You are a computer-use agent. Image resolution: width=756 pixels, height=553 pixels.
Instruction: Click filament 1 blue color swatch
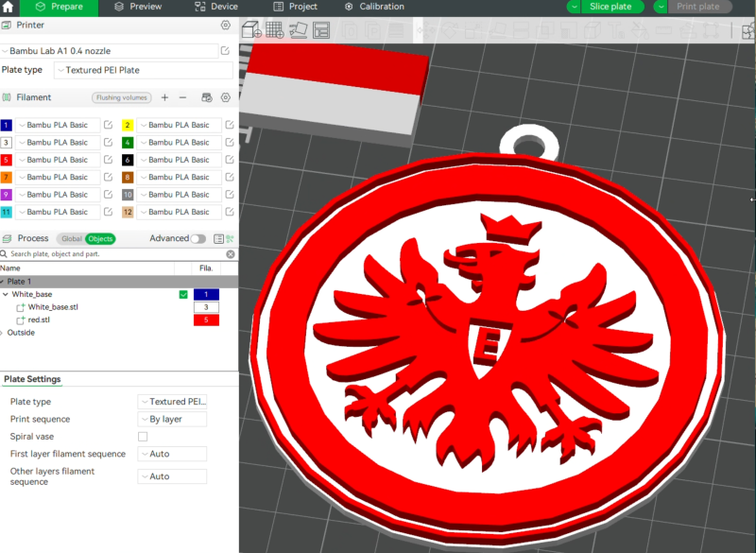pyautogui.click(x=7, y=125)
